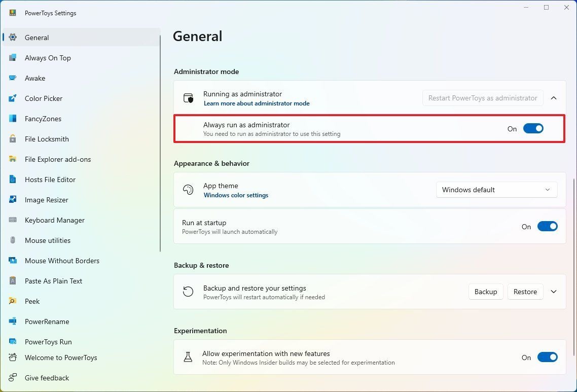Select Color Picker in the sidebar
Screen dimensions: 577x392
tap(81, 98)
